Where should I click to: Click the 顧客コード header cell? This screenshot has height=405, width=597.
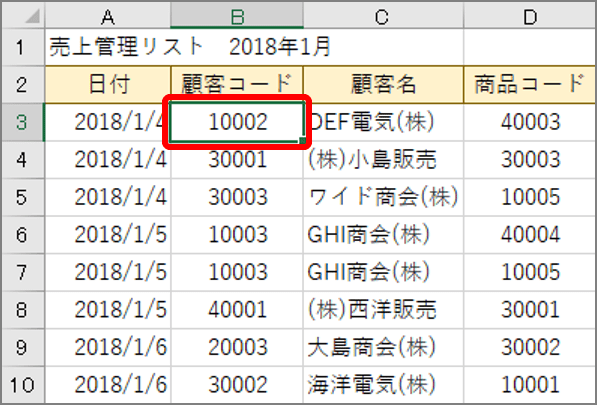(x=237, y=85)
